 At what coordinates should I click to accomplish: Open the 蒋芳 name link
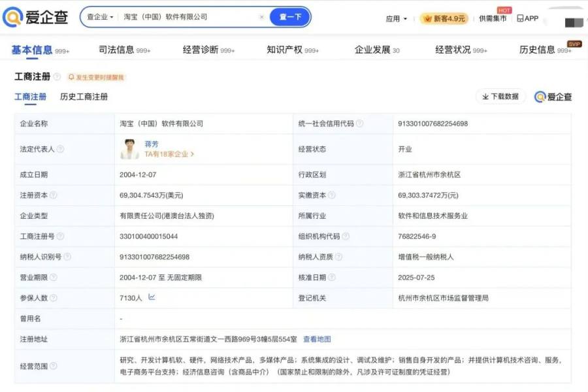[152, 144]
